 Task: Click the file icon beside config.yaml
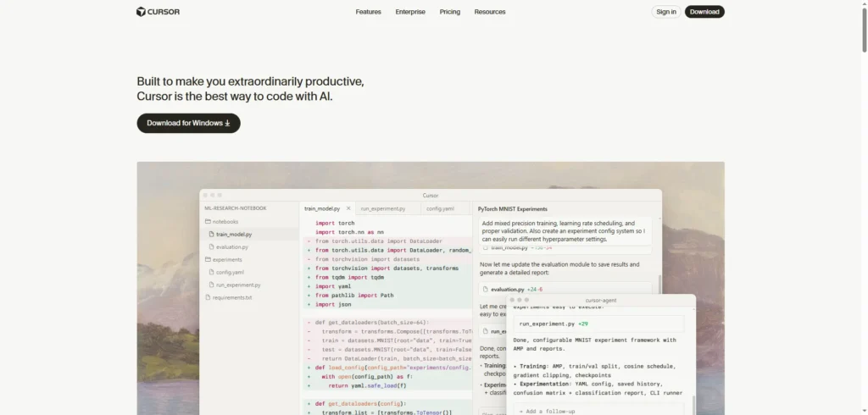[x=211, y=273]
